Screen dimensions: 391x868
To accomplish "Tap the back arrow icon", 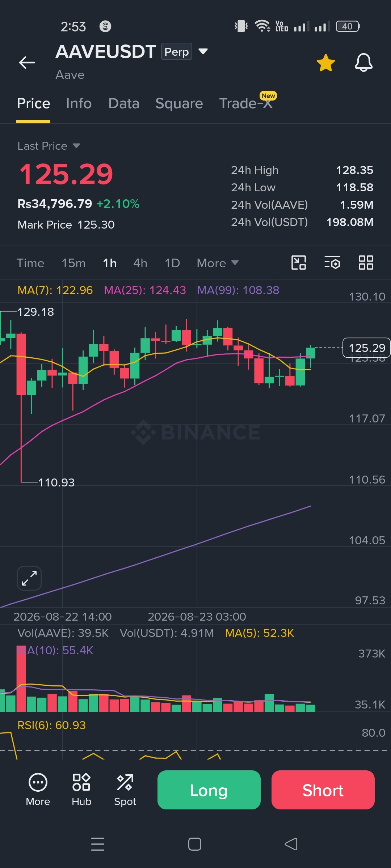I will click(x=27, y=63).
